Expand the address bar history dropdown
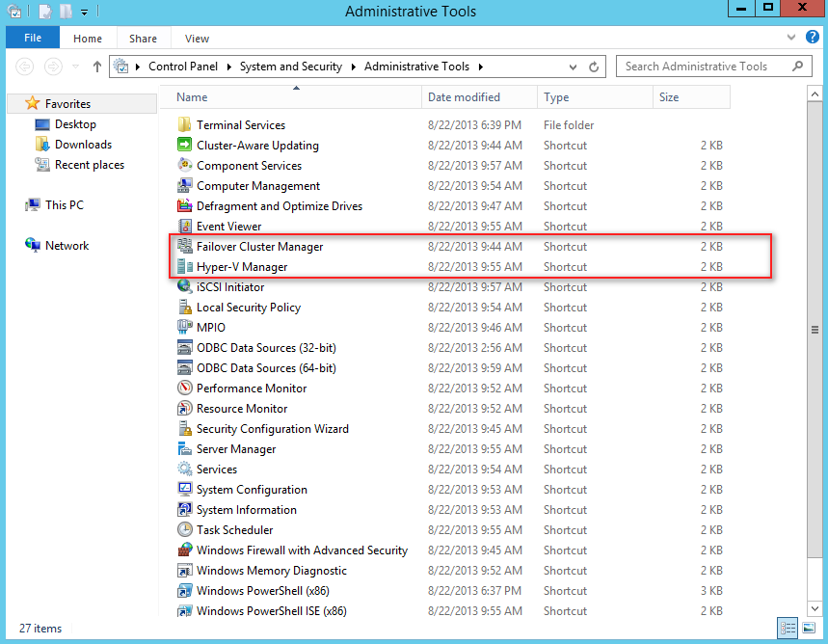Image resolution: width=828 pixels, height=644 pixels. pyautogui.click(x=573, y=67)
